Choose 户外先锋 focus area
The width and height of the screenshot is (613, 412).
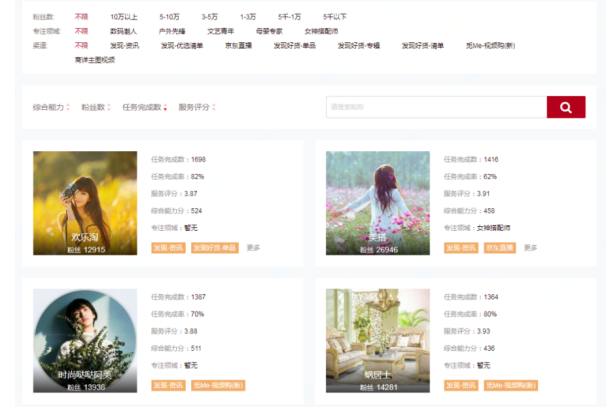tap(172, 31)
